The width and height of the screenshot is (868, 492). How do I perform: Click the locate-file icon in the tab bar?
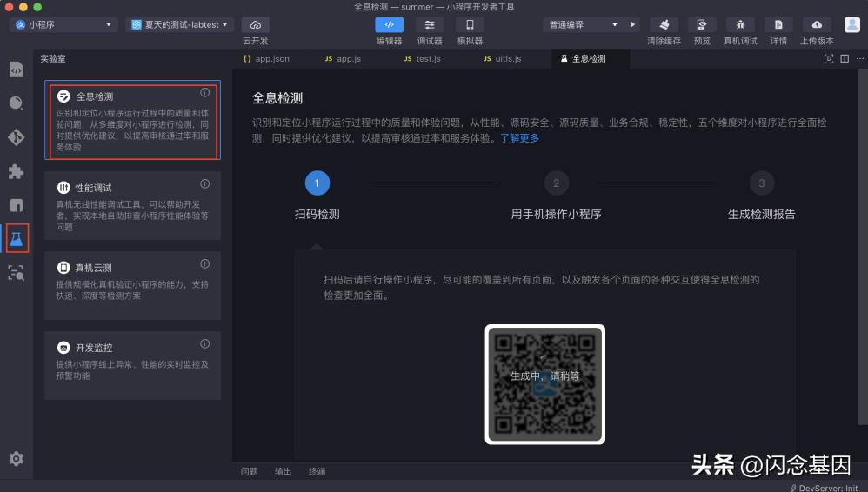(829, 58)
